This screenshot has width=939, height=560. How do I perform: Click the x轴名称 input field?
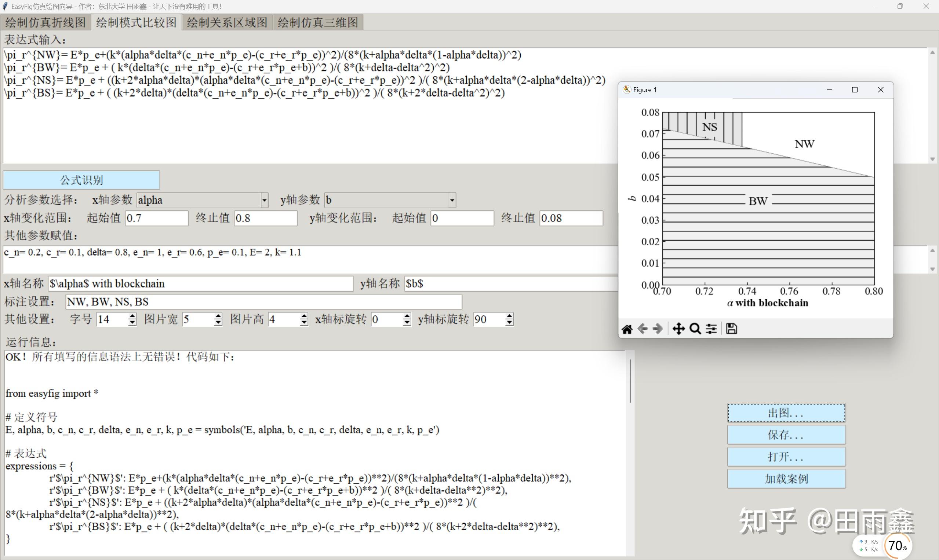pyautogui.click(x=201, y=283)
